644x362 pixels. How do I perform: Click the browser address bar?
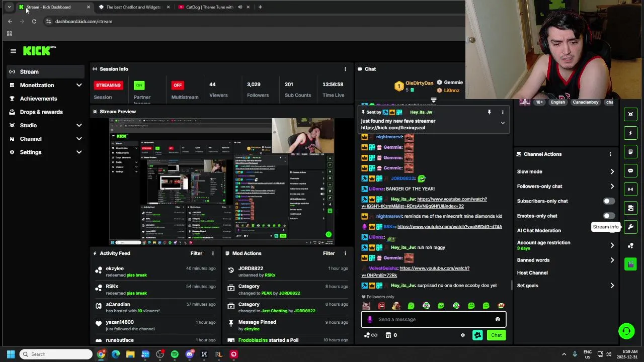point(252,22)
